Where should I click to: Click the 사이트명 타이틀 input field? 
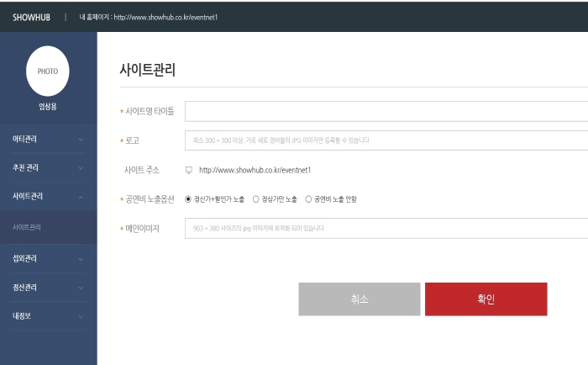(386, 111)
